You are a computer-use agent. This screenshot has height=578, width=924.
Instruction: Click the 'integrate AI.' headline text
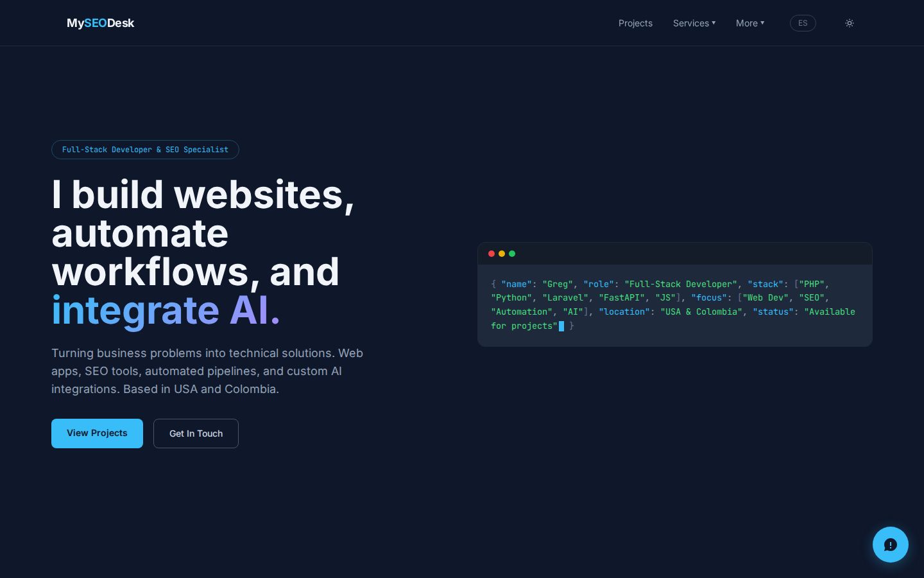(x=166, y=310)
